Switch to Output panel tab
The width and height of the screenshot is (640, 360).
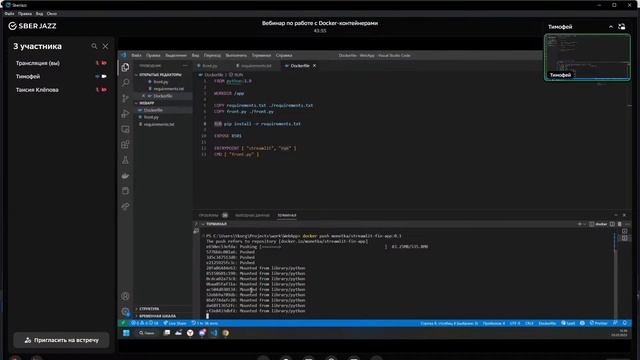252,215
